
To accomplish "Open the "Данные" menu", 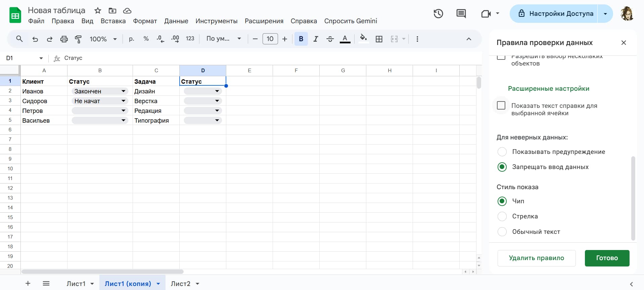I will tap(176, 21).
